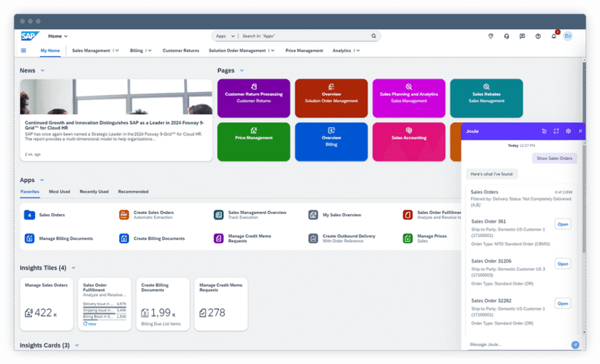This screenshot has width=600, height=364.
Task: Expand the Sales Management menu dropdown
Action: 117,51
